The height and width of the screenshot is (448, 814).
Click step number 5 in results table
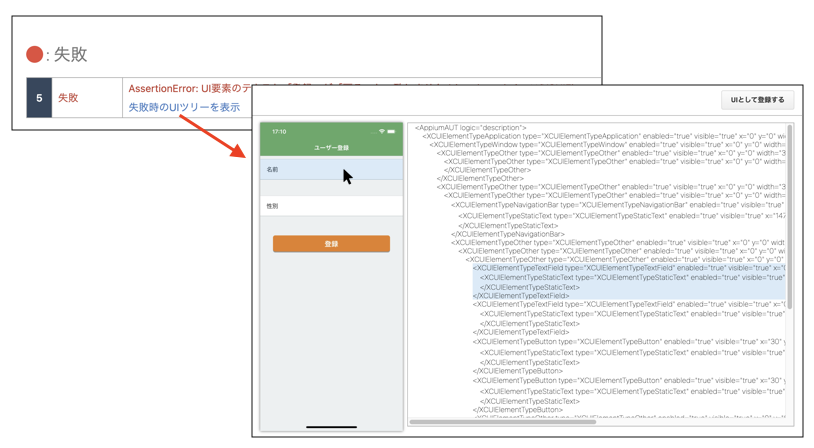39,98
